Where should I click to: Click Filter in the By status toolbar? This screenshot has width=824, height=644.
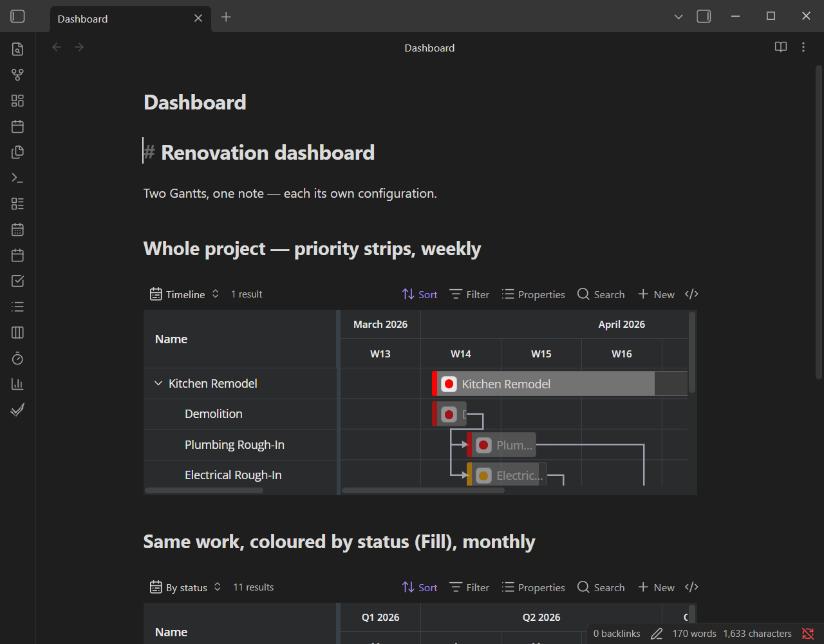pos(469,587)
